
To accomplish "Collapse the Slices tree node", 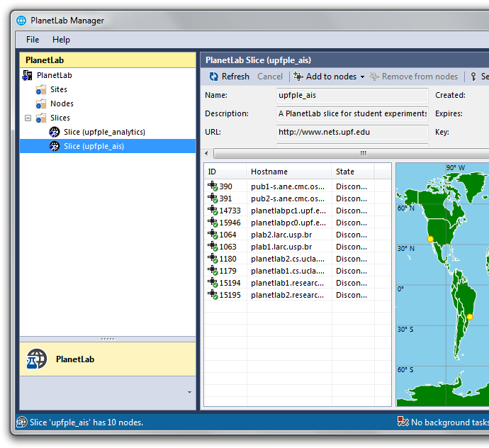I will click(x=28, y=118).
